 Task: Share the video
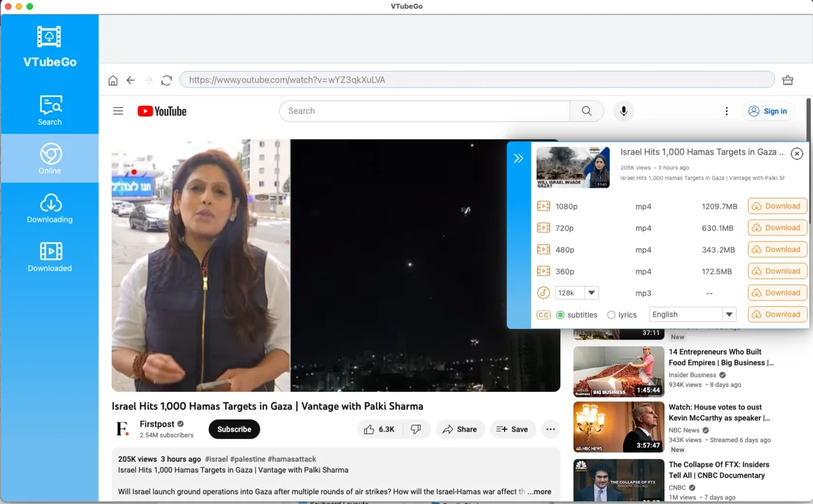[460, 429]
